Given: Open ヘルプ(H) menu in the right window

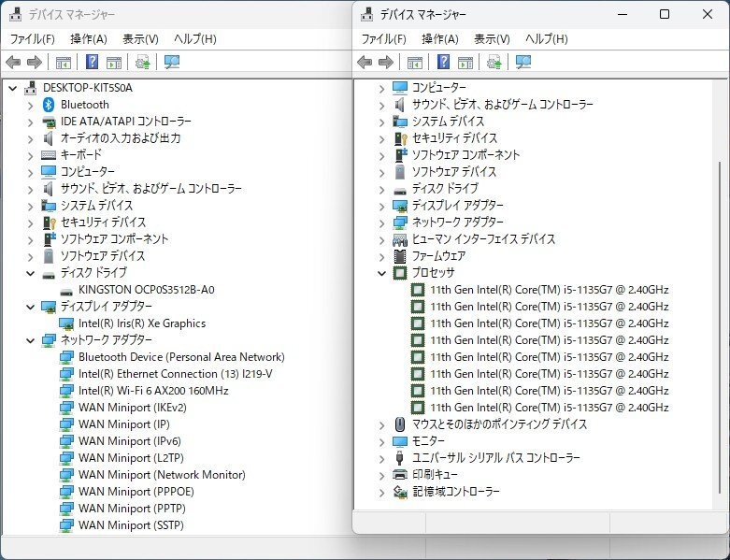Looking at the screenshot, I should click(547, 39).
